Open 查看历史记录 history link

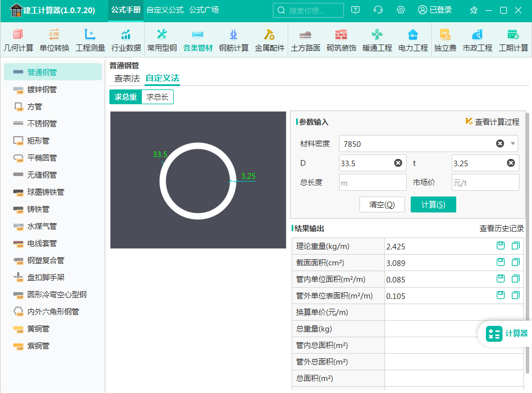501,228
